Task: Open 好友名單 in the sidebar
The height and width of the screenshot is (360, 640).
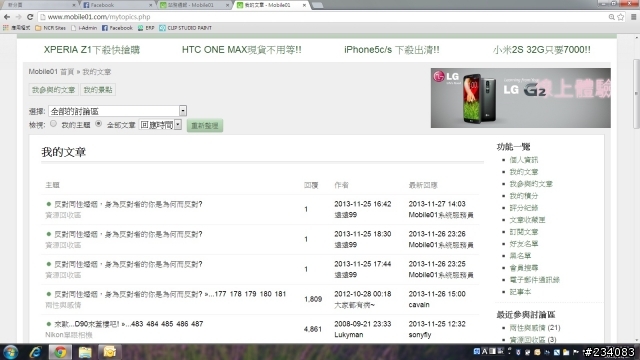Action: [524, 244]
